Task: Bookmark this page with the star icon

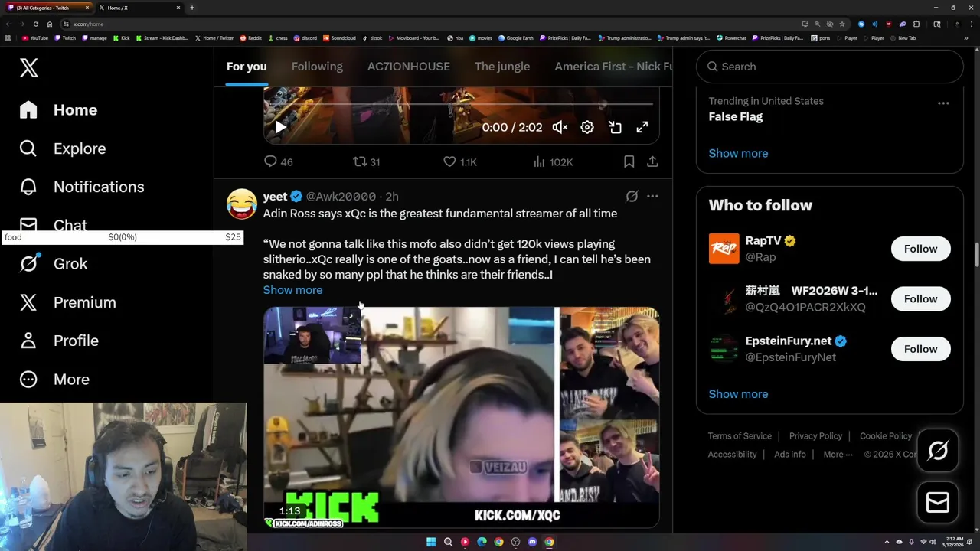Action: pos(842,24)
